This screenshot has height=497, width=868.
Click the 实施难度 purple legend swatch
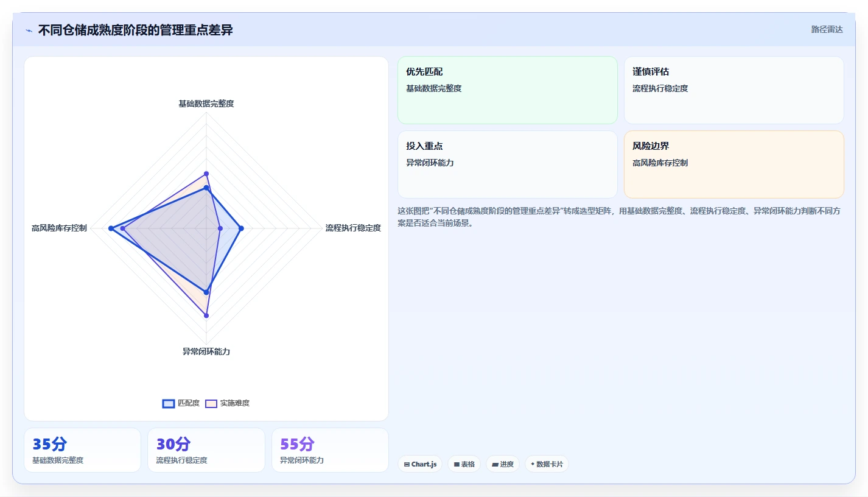[x=211, y=403]
